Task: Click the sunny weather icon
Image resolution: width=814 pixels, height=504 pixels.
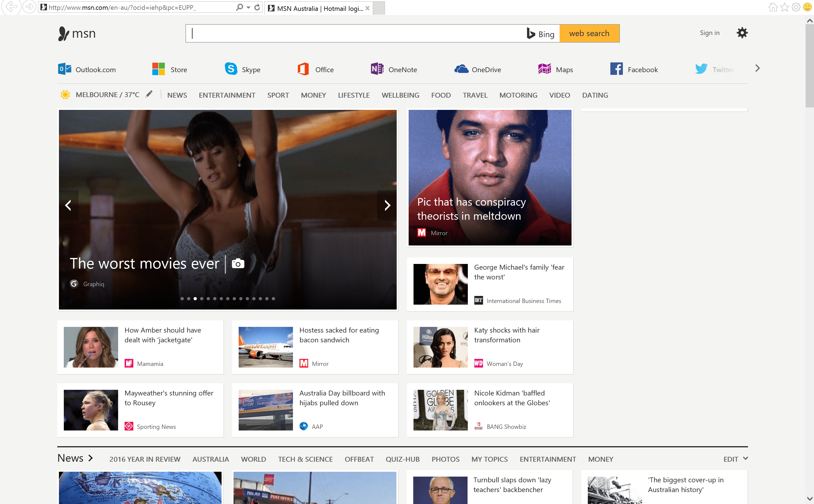Action: (65, 95)
